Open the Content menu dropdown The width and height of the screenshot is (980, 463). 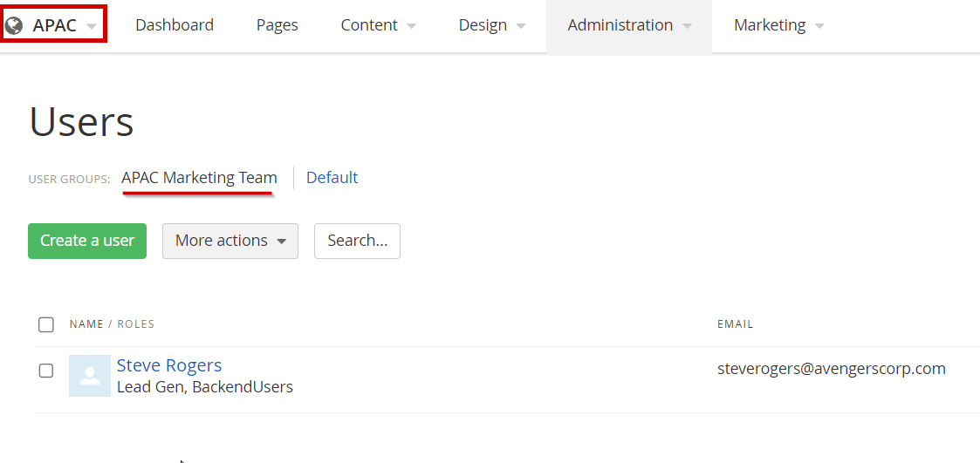click(x=378, y=25)
